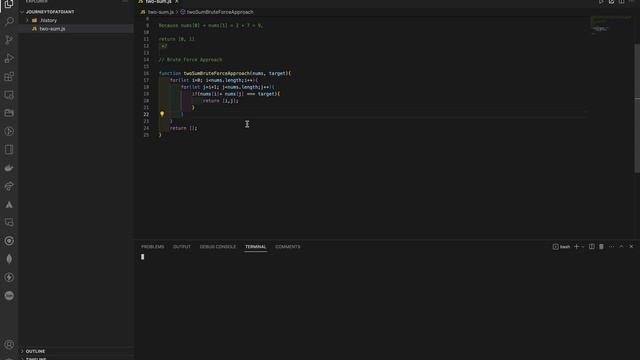The image size is (640, 360).
Task: Open the Search view icon
Action: coord(9,21)
